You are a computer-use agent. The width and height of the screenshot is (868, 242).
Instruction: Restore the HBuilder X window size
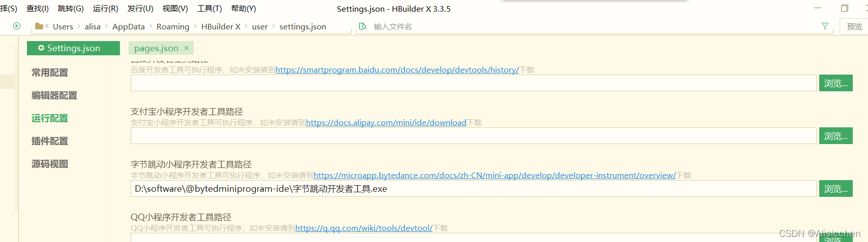tap(845, 8)
